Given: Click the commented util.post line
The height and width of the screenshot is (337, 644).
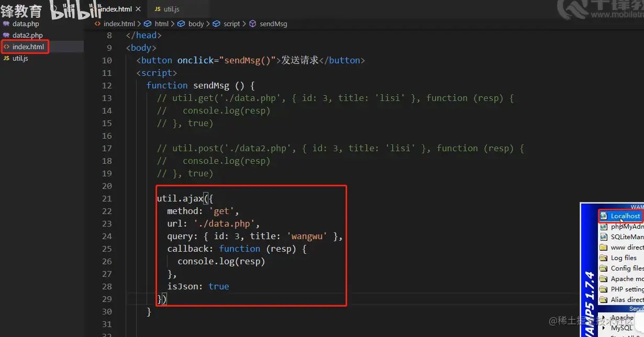Looking at the screenshot, I should pyautogui.click(x=340, y=149).
